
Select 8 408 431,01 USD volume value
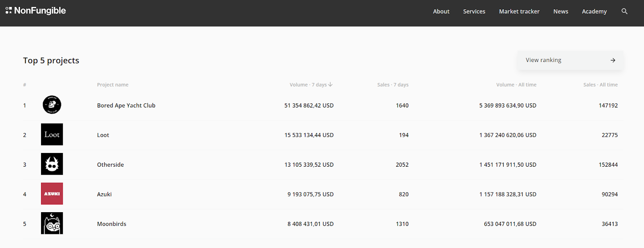(310, 224)
